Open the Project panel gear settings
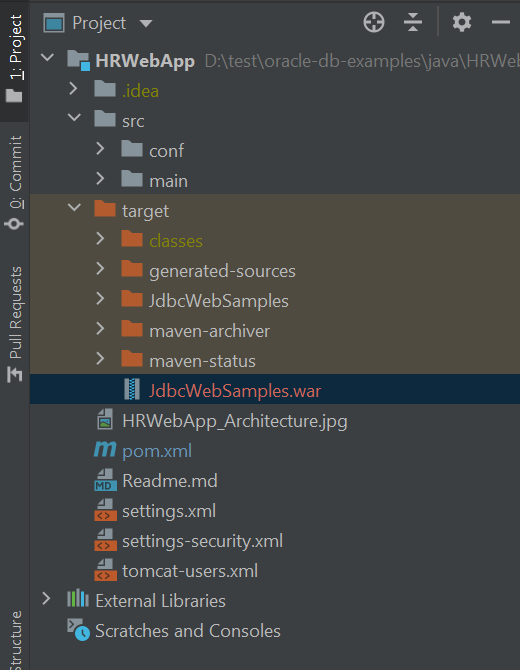520x670 pixels. click(x=462, y=22)
